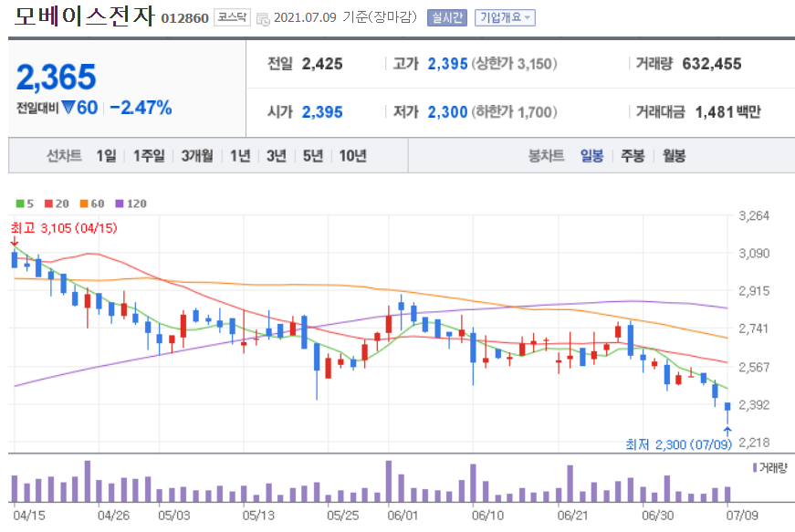
Task: Click the calendar clock icon beside the date
Action: (x=263, y=20)
